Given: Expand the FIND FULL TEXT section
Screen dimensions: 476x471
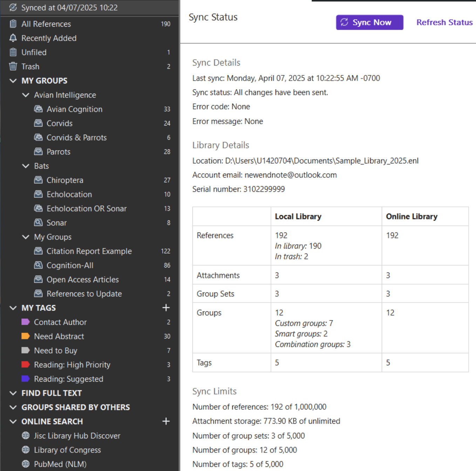Looking at the screenshot, I should 13,393.
